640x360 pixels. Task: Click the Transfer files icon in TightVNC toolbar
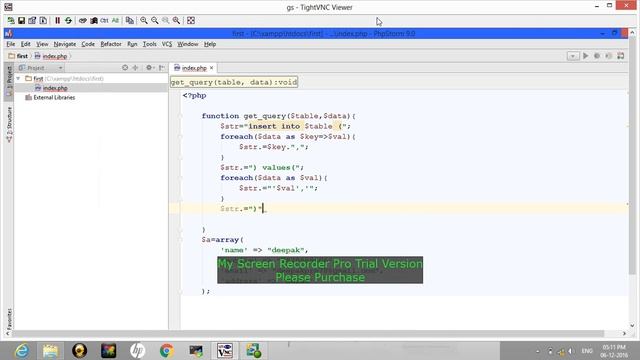(x=130, y=20)
